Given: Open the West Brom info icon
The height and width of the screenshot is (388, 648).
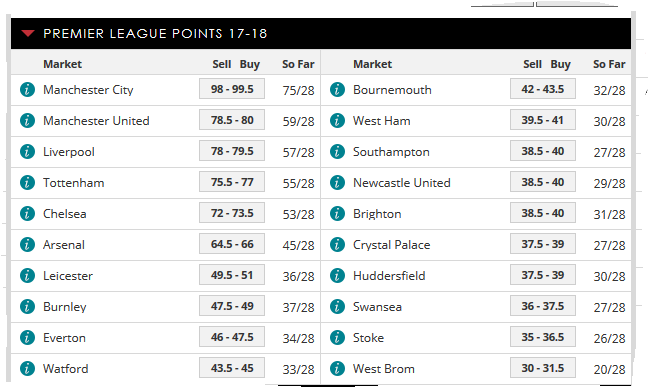Looking at the screenshot, I should [337, 369].
